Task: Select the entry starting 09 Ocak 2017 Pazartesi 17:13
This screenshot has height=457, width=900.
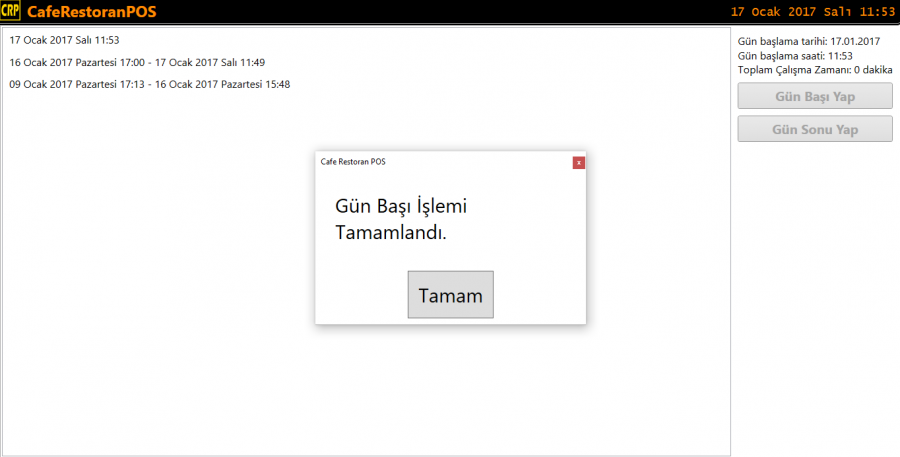Action: click(x=149, y=84)
